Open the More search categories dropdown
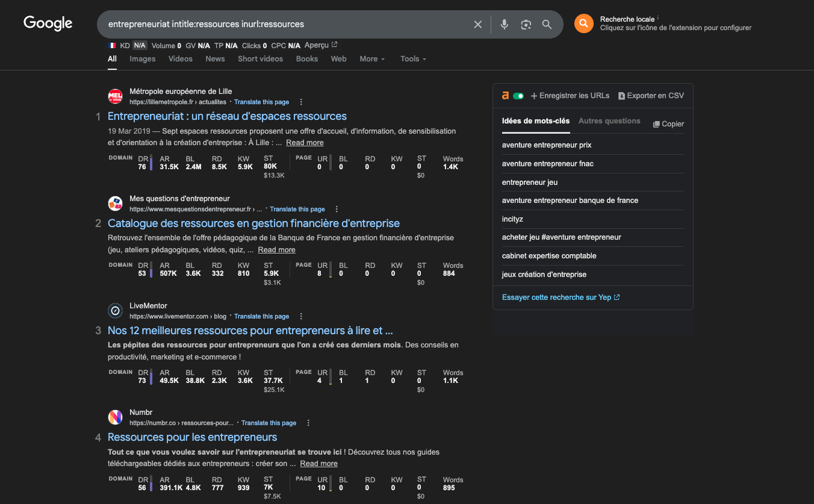The height and width of the screenshot is (504, 814). pyautogui.click(x=371, y=58)
